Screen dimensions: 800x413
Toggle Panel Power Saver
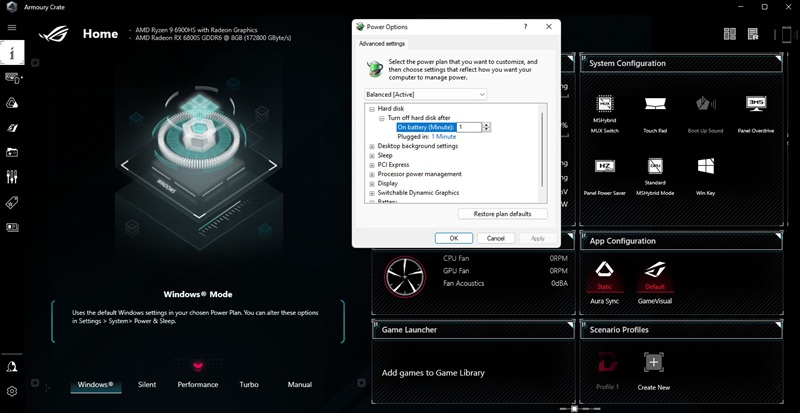(605, 177)
